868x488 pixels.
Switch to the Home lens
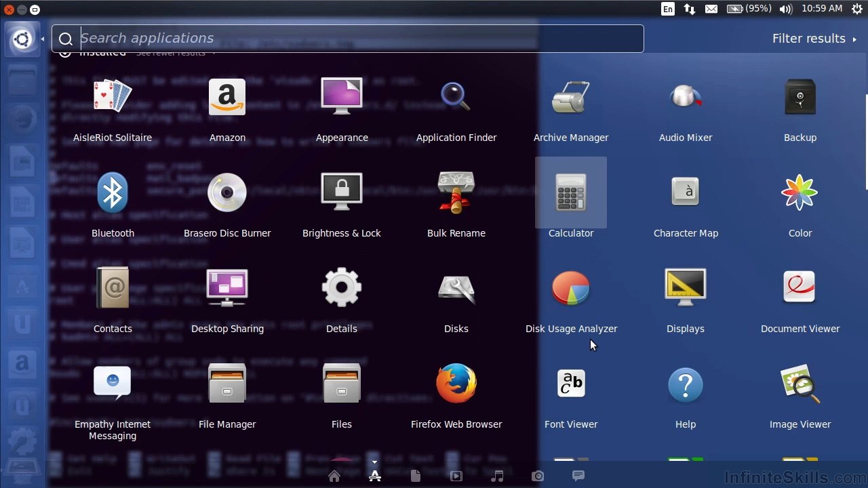pyautogui.click(x=334, y=476)
